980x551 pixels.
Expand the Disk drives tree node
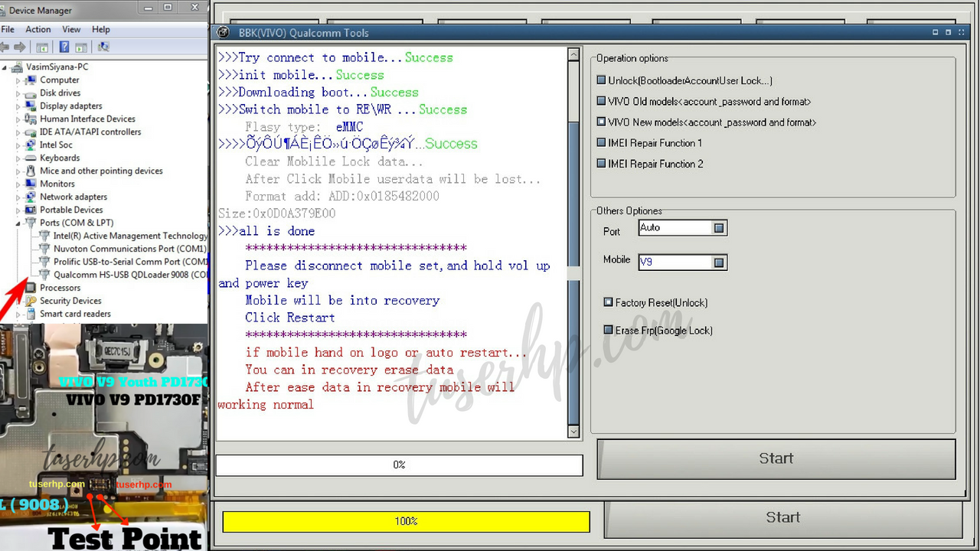point(18,93)
